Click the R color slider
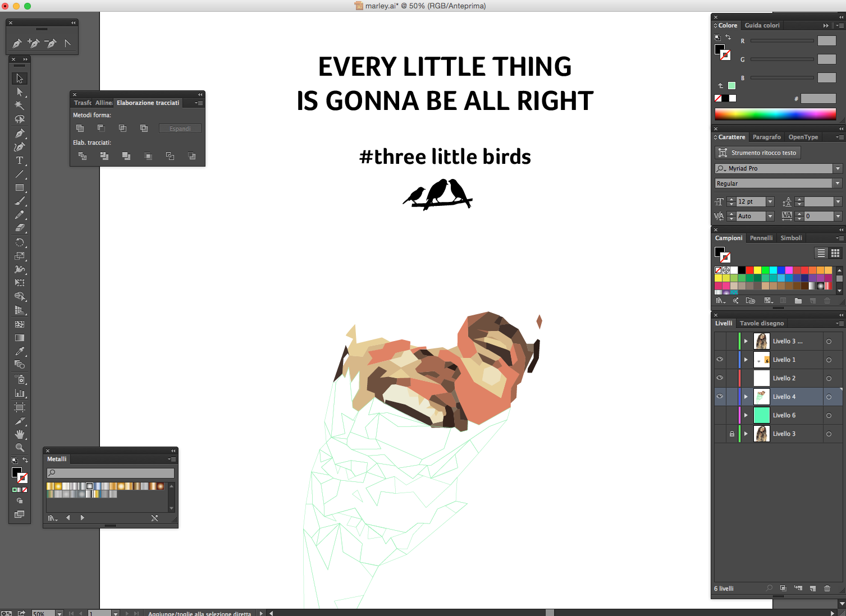This screenshot has width=846, height=616. coord(782,41)
